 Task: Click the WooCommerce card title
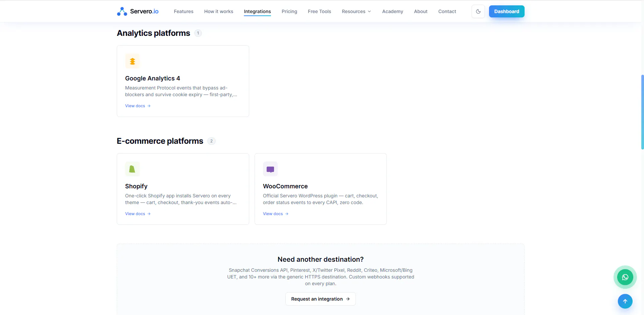(x=285, y=186)
